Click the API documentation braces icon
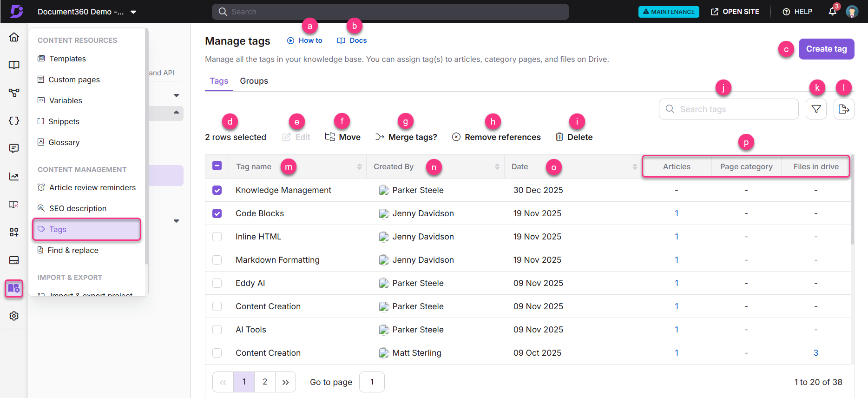 pos(14,121)
